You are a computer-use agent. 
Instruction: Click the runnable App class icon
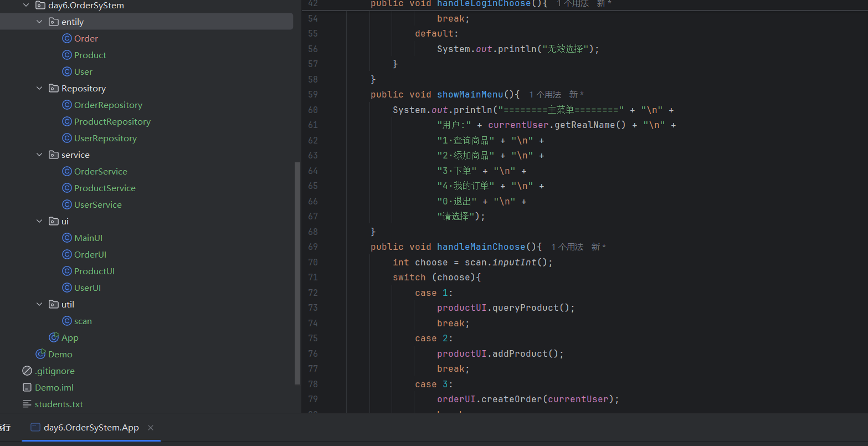click(54, 338)
